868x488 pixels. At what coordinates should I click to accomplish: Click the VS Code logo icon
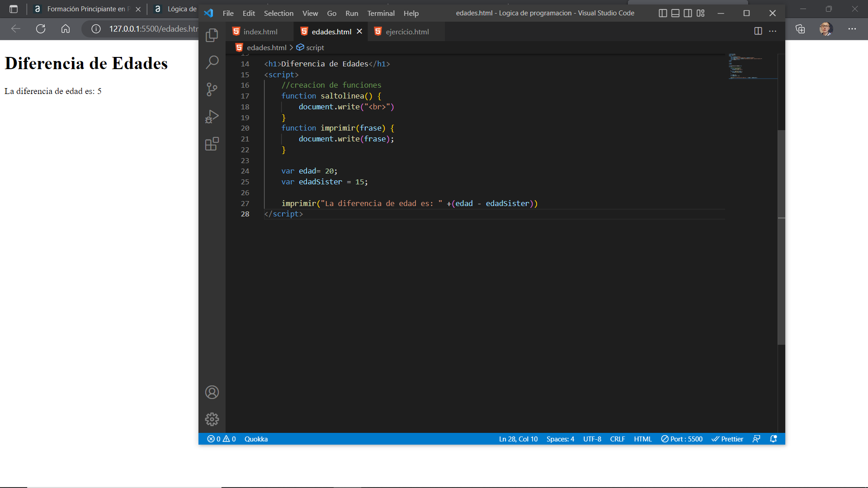[x=208, y=13]
